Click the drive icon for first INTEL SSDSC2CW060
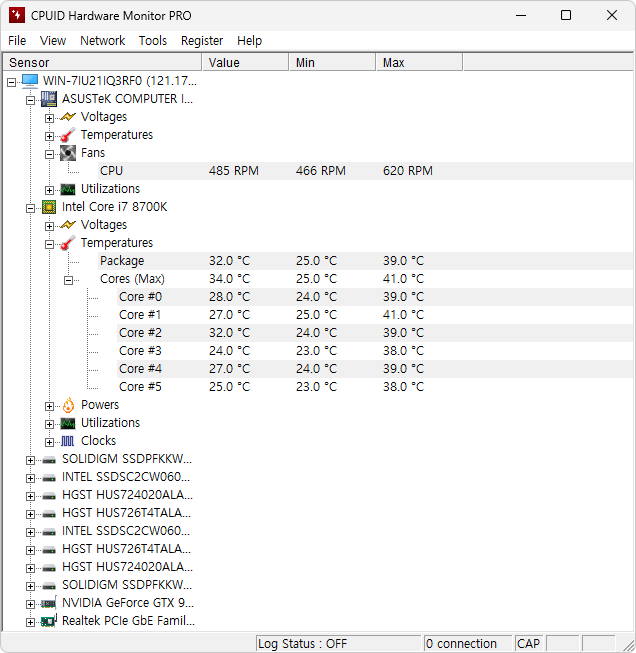Screen dimensions: 636x653 pos(49,478)
